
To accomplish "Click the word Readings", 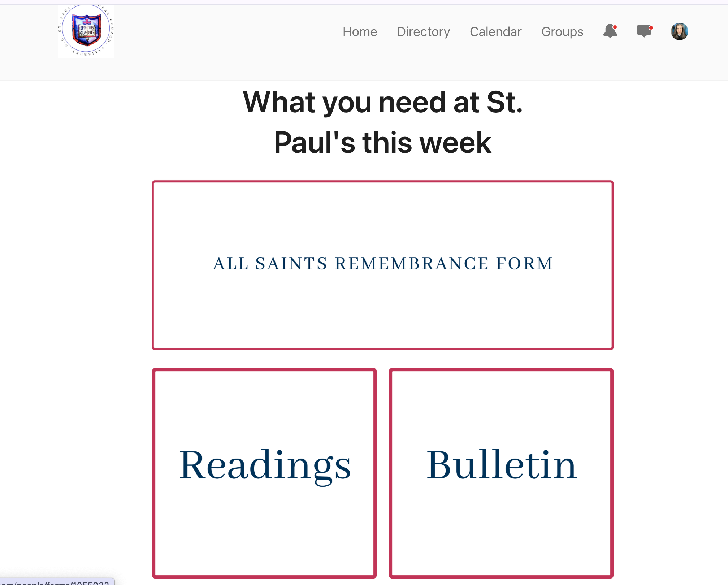I will [x=265, y=465].
